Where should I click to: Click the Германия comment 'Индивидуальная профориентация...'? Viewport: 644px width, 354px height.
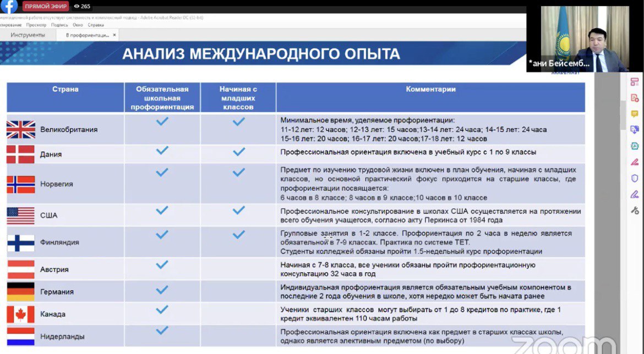[426, 292]
